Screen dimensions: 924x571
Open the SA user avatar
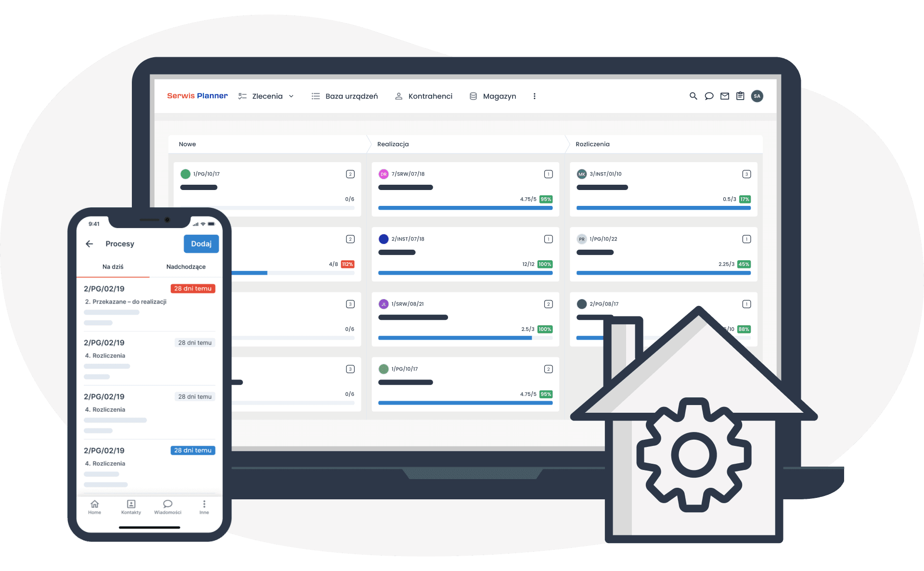757,96
